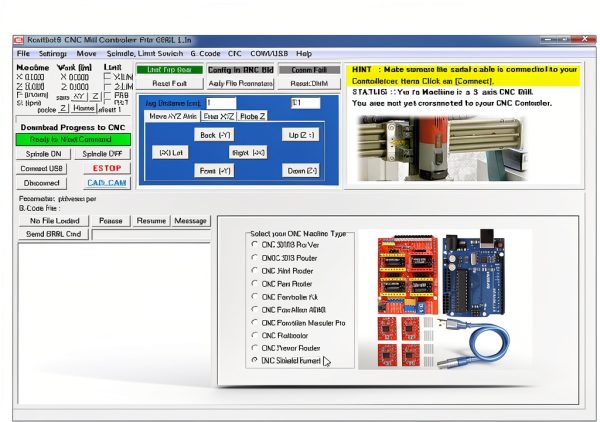Viewport: 600px width, 422px height.
Task: Jog left with the (-X) Left button
Action: point(170,153)
